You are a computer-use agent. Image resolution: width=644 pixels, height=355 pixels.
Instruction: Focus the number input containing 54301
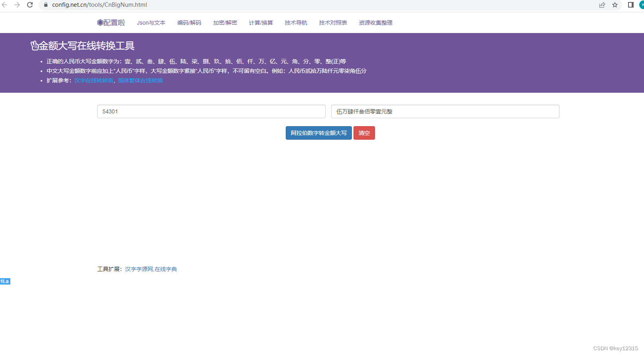coord(211,111)
